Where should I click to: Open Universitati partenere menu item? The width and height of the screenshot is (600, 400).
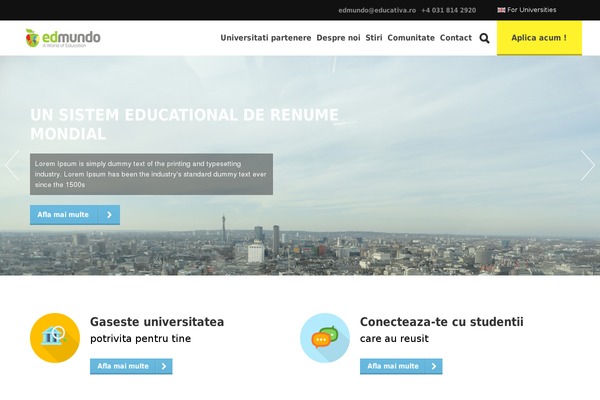pyautogui.click(x=265, y=38)
